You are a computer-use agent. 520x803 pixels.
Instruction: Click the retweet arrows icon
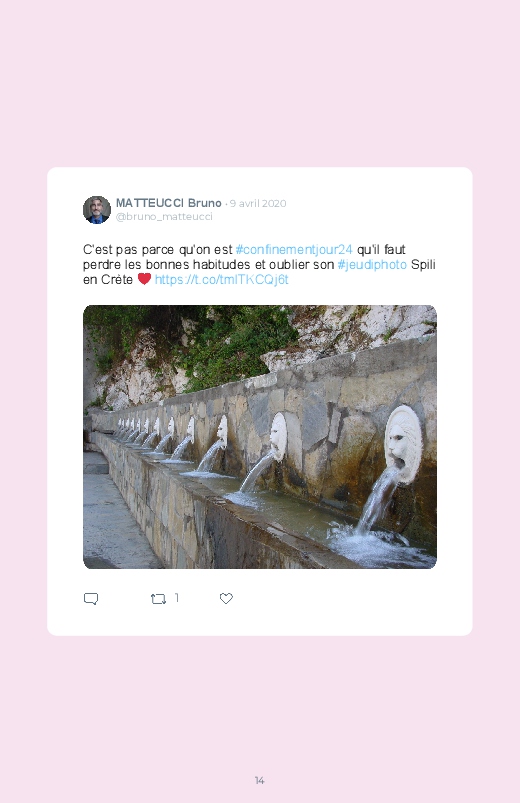point(158,599)
